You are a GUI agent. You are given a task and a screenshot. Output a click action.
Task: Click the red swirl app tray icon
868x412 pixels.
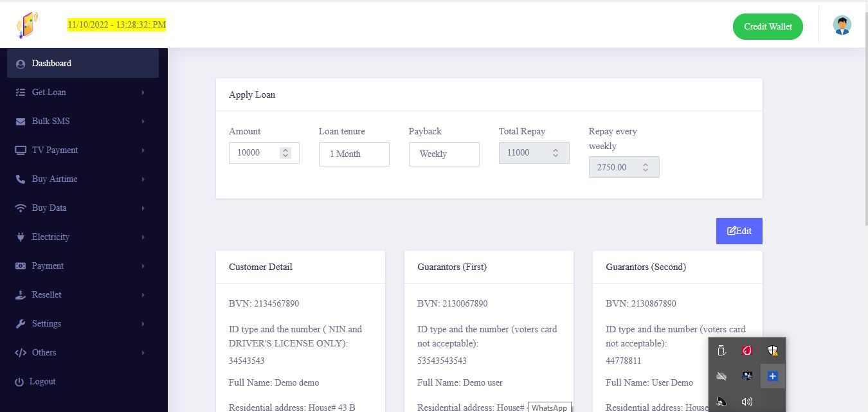747,350
